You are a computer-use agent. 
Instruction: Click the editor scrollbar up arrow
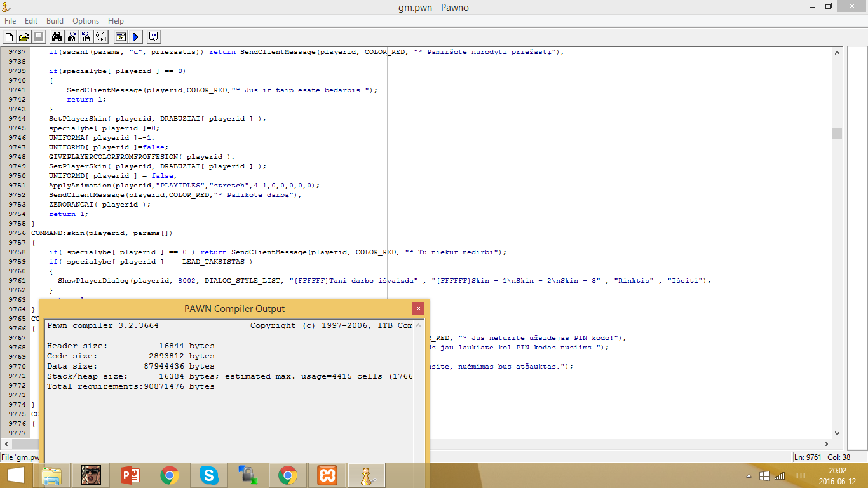[x=837, y=52]
